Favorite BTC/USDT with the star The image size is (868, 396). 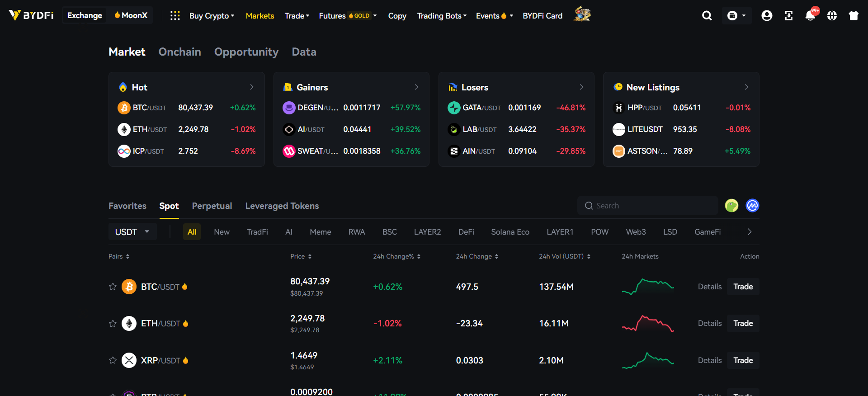tap(113, 287)
